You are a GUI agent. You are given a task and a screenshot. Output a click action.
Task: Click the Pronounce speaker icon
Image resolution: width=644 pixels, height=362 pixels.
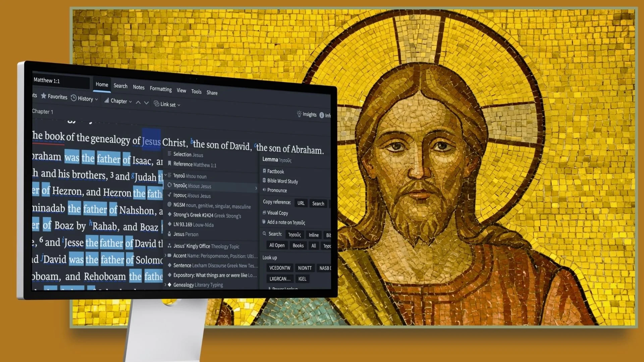265,190
